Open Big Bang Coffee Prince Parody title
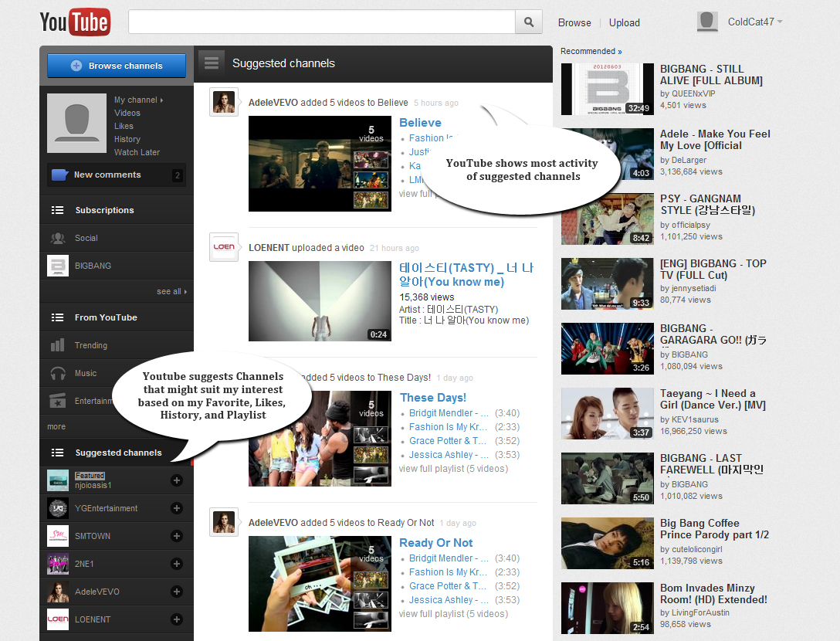The image size is (840, 641). [714, 529]
